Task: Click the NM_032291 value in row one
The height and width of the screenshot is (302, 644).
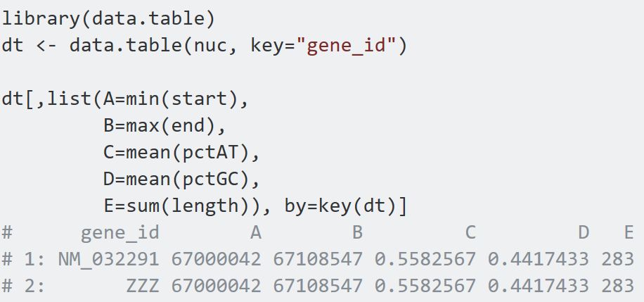Action: click(x=108, y=260)
